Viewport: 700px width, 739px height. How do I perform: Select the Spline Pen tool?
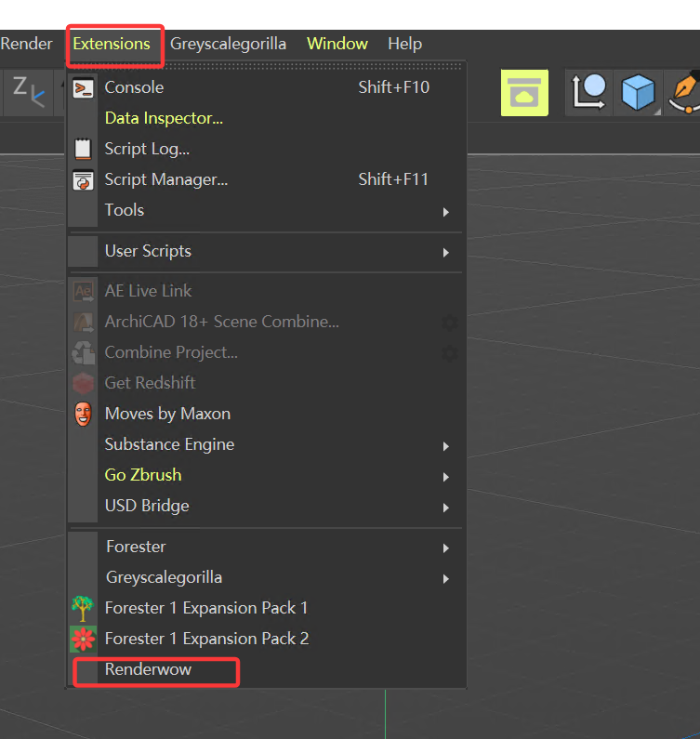click(x=683, y=92)
